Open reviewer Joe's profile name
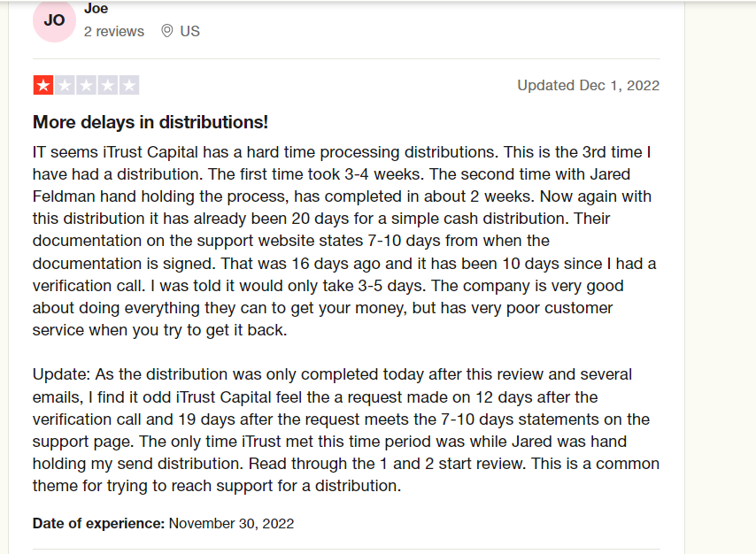 click(96, 8)
